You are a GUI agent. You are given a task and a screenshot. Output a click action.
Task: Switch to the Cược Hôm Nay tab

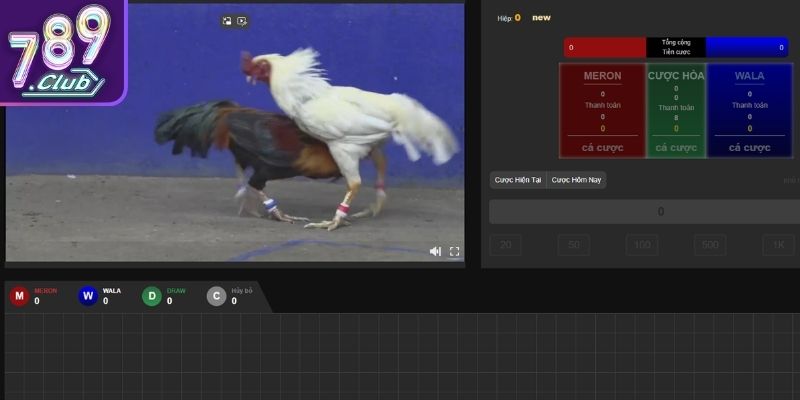576,180
